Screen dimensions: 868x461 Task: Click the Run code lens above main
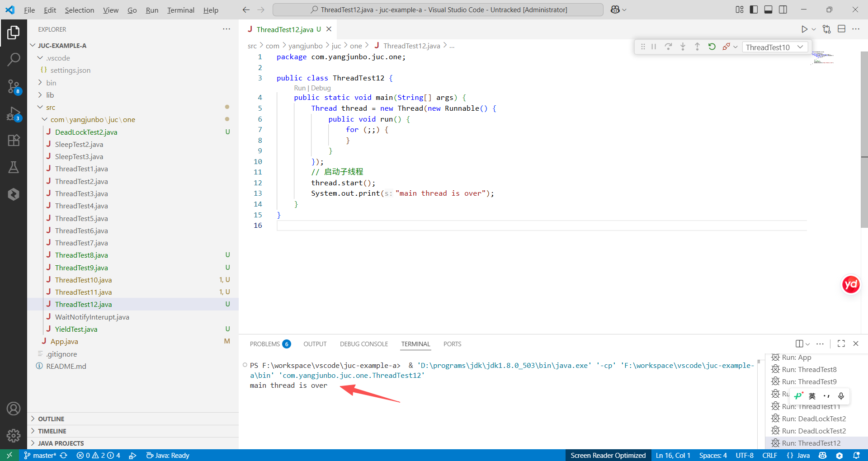300,88
